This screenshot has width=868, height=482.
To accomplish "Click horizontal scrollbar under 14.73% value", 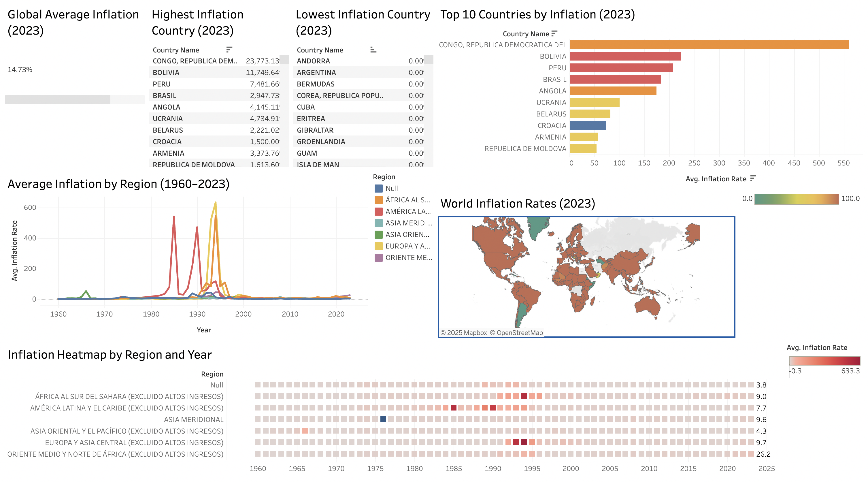I will point(58,99).
